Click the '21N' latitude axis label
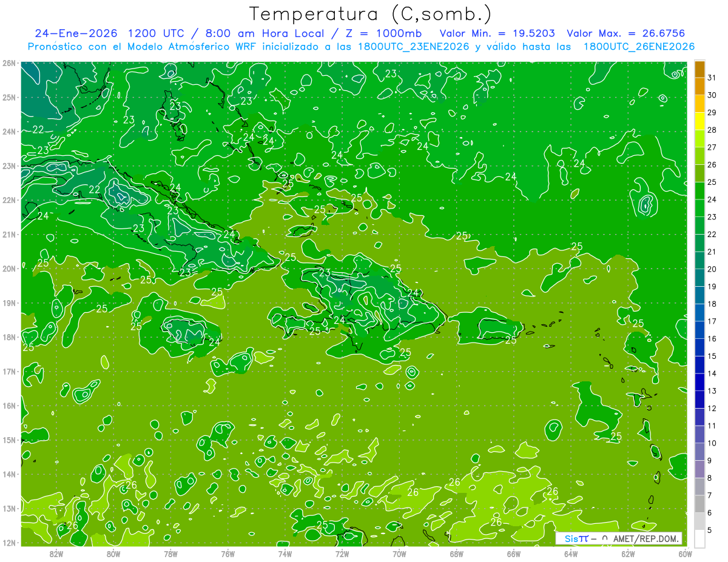The height and width of the screenshot is (562, 728). (9, 235)
